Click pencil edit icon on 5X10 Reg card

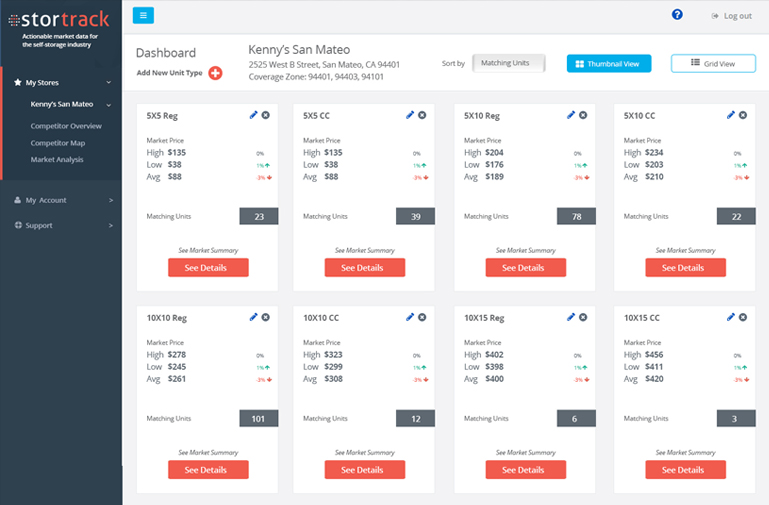(x=571, y=115)
